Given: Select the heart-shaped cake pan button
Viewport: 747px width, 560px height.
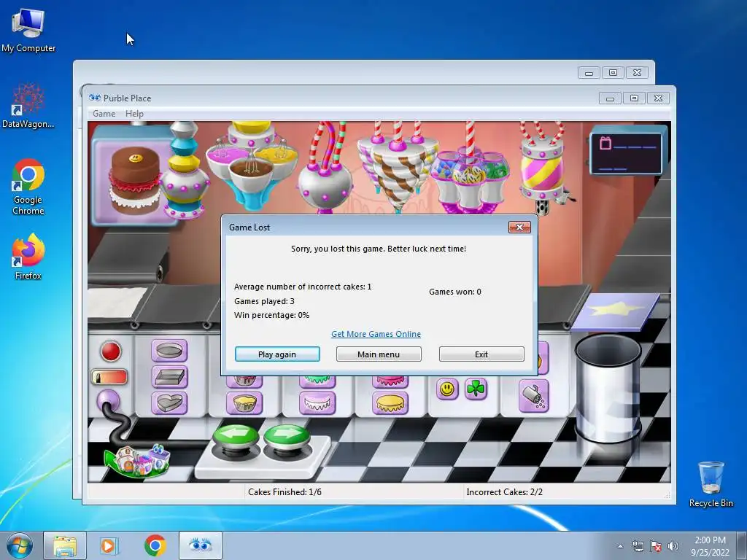Looking at the screenshot, I should click(x=169, y=403).
